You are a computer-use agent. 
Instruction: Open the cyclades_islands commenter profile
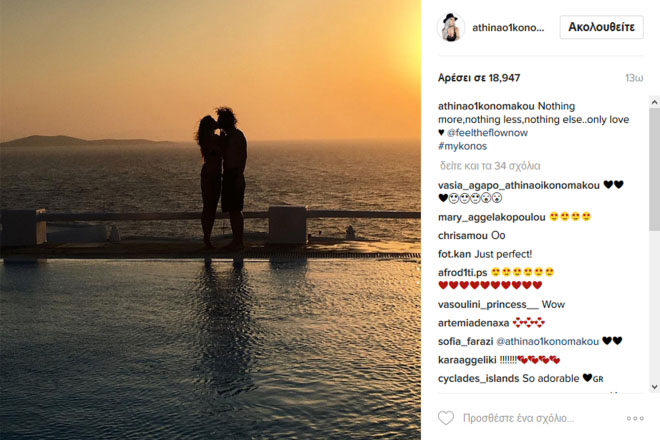click(x=479, y=379)
